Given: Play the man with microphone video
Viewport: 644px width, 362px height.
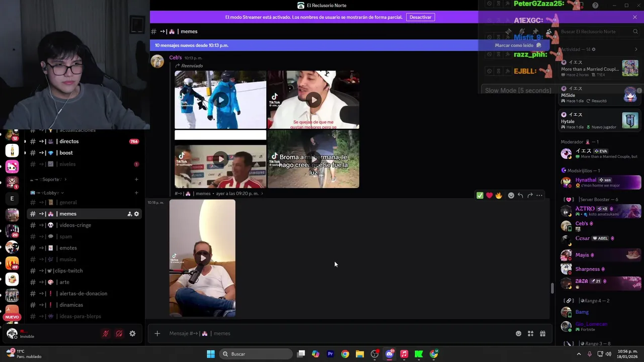Looking at the screenshot, I should coord(202,258).
